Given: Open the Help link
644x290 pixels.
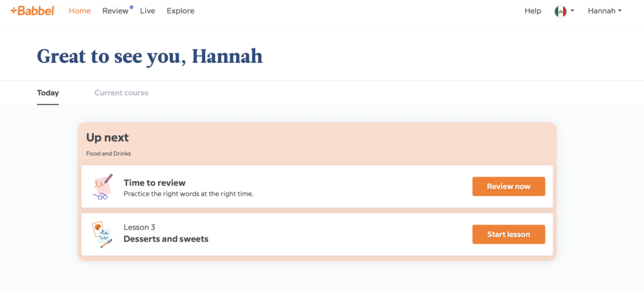Looking at the screenshot, I should [x=533, y=11].
